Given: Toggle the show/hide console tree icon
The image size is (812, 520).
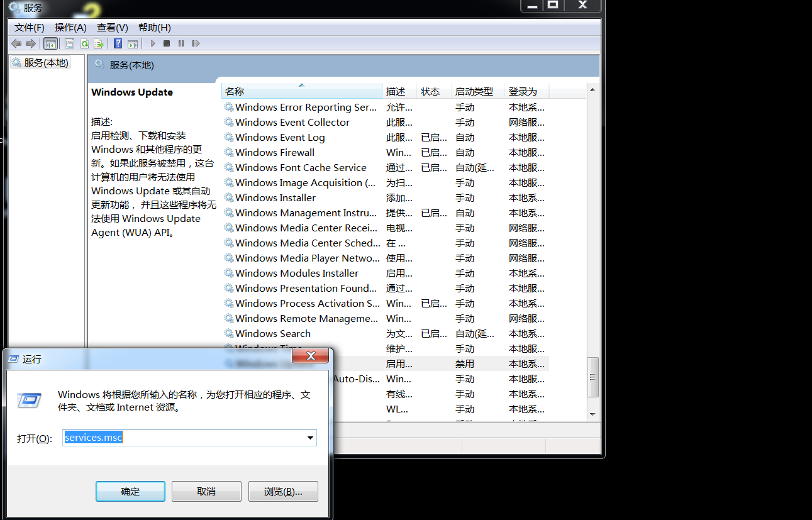Looking at the screenshot, I should tap(51, 43).
